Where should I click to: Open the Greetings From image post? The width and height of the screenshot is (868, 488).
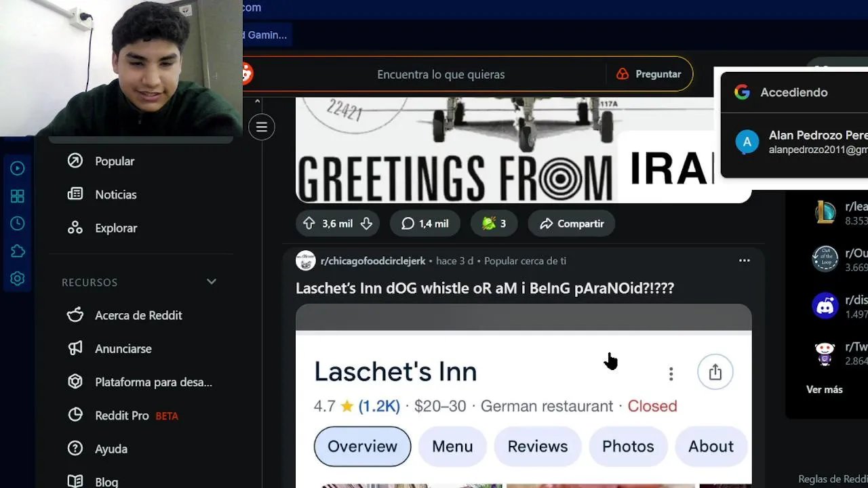click(x=524, y=150)
